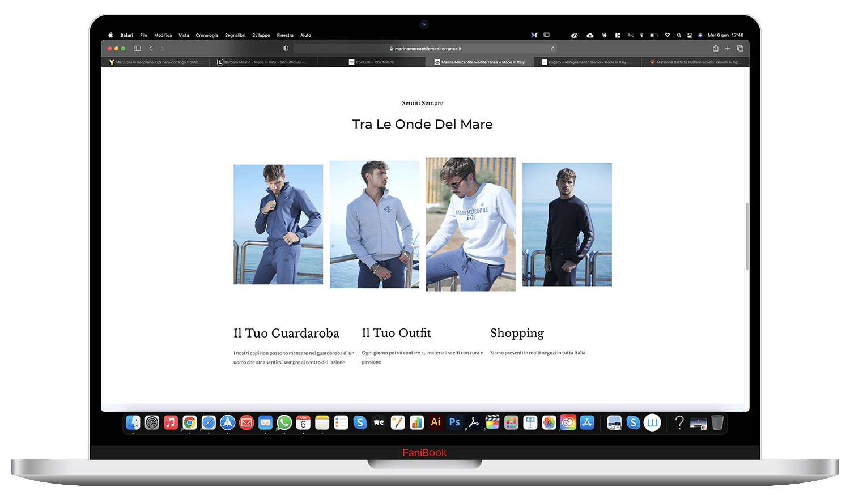Open Spotlight search in the menu bar
Viewport: 850px width, 504px height.
click(679, 35)
